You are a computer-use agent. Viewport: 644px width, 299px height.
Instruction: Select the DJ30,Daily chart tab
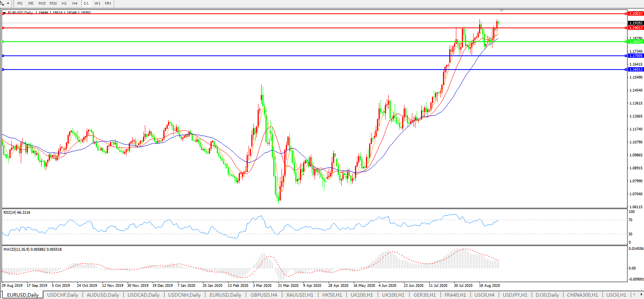[x=547, y=295]
